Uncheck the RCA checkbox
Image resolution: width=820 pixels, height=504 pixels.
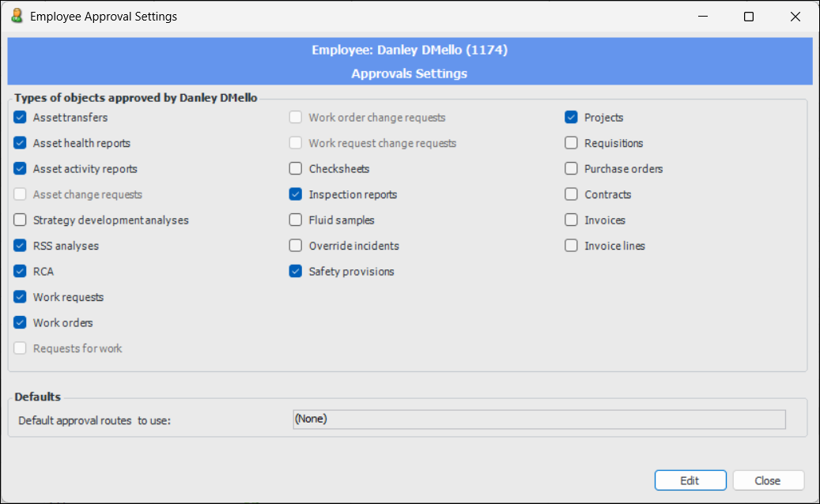click(21, 272)
